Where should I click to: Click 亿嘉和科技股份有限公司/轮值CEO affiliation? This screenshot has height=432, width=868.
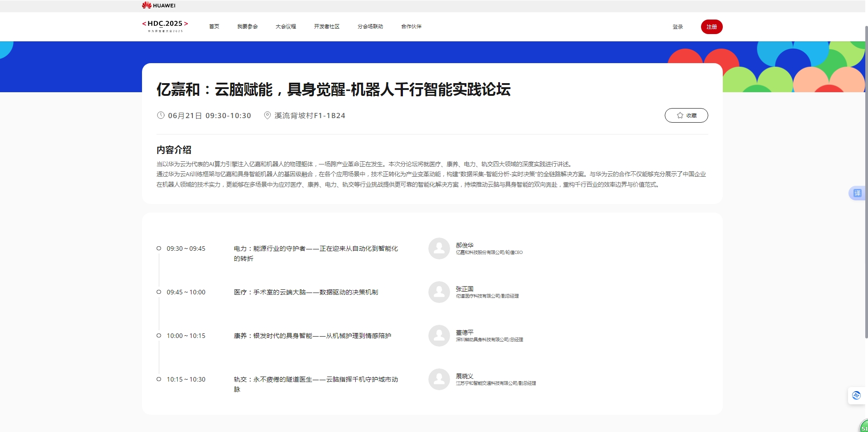(489, 253)
